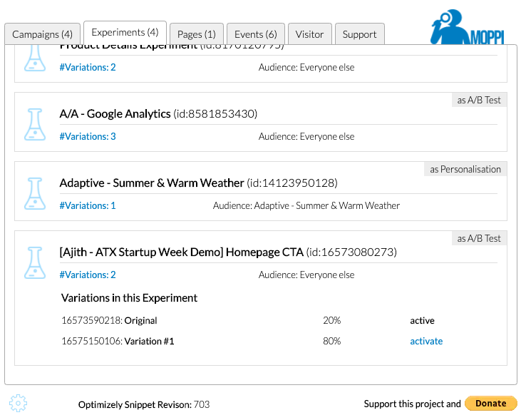The height and width of the screenshot is (420, 521).
Task: Click the 80% traffic value
Action: pyautogui.click(x=332, y=341)
